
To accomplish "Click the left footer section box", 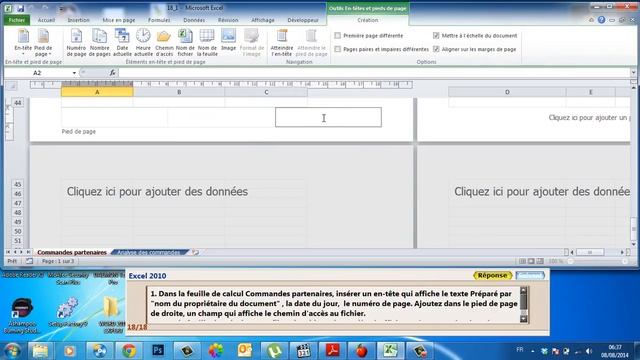I will click(x=114, y=118).
